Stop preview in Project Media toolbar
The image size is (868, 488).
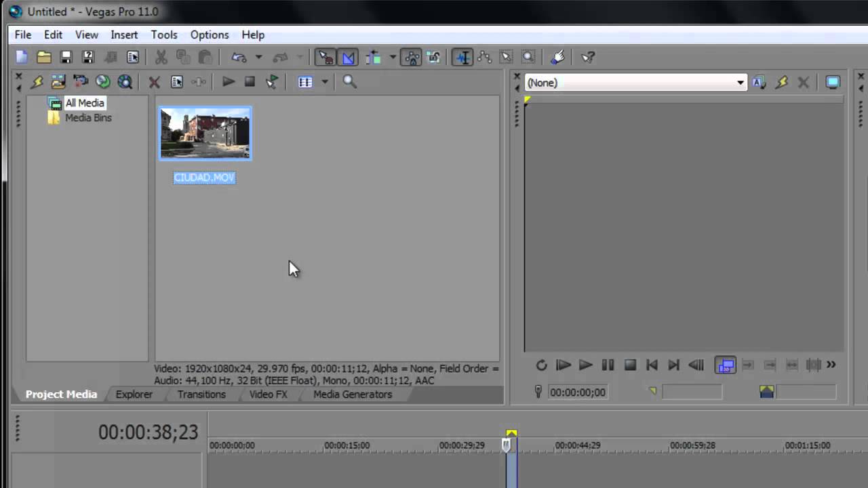point(250,82)
